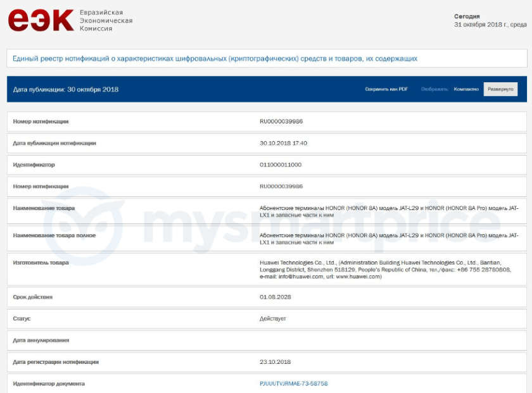Click the Идентификатор row label
532x393 pixels.
click(x=34, y=165)
